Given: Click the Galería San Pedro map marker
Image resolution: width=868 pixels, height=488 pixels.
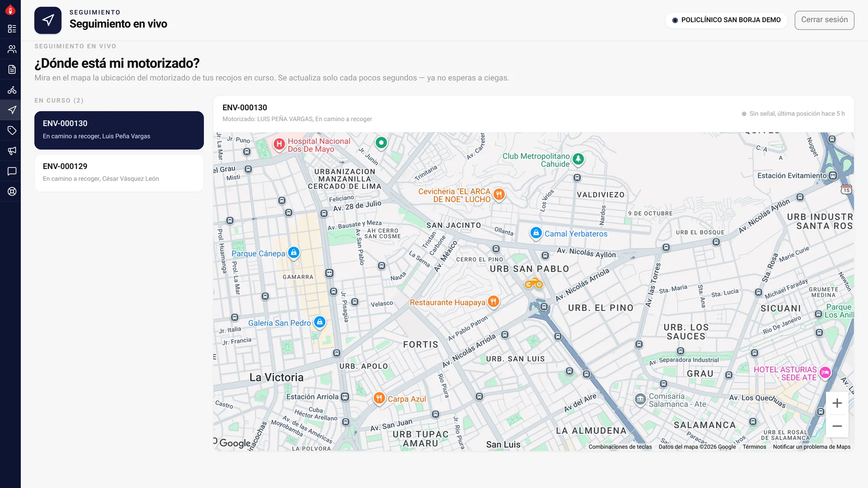Looking at the screenshot, I should click(x=320, y=323).
